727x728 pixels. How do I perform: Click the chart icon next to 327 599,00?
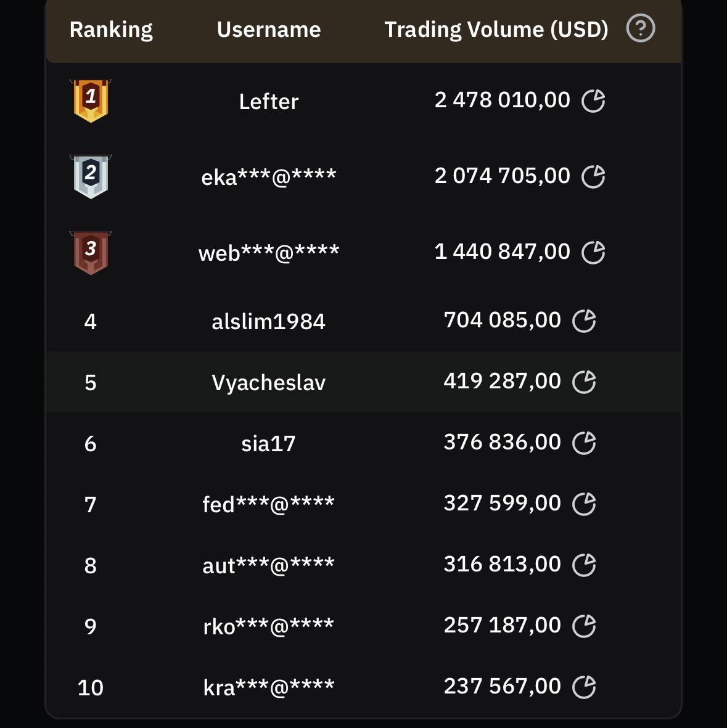coord(584,504)
